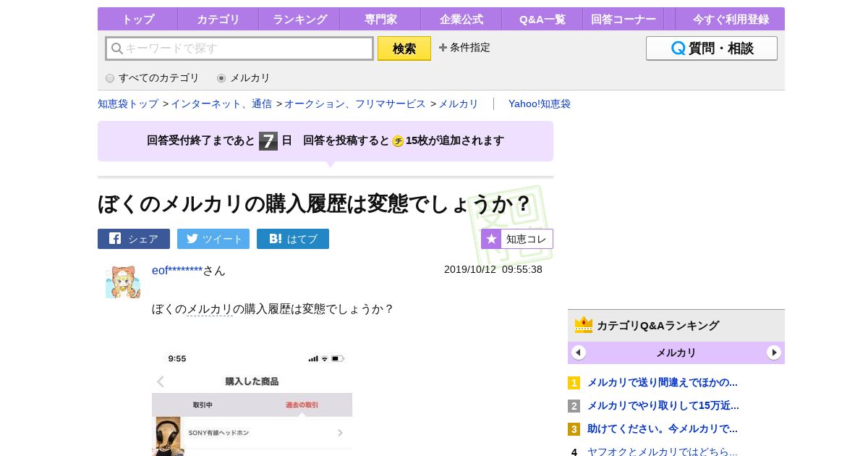Add to 知恵コレ collection

pyautogui.click(x=517, y=239)
